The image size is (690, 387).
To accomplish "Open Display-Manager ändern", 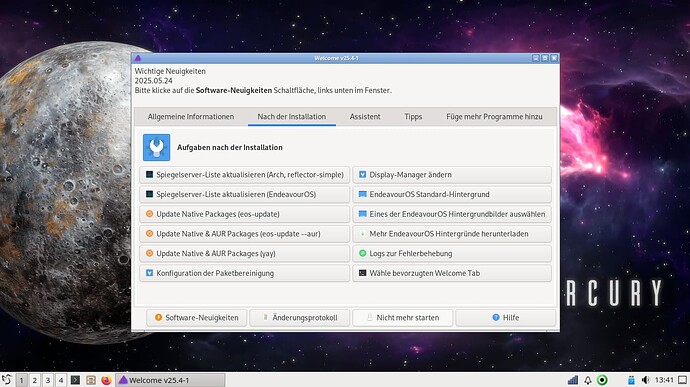I will tap(452, 175).
